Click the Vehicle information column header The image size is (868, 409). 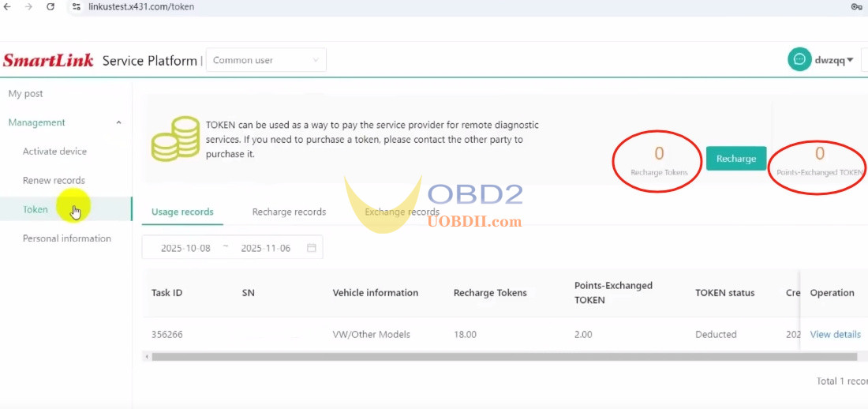coord(376,293)
